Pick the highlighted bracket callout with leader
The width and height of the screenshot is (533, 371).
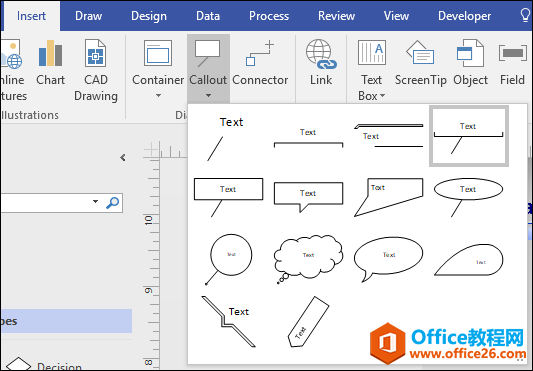pos(469,136)
